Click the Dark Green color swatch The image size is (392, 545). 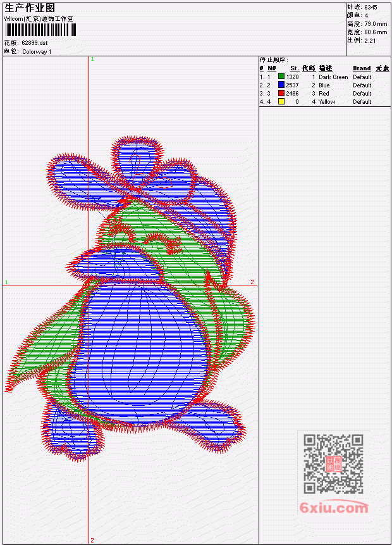pos(281,77)
